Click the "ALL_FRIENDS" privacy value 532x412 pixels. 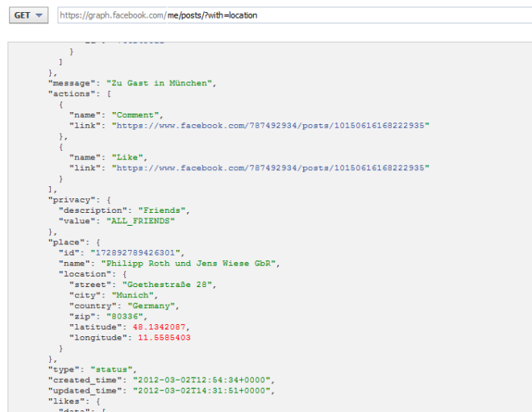tap(140, 221)
